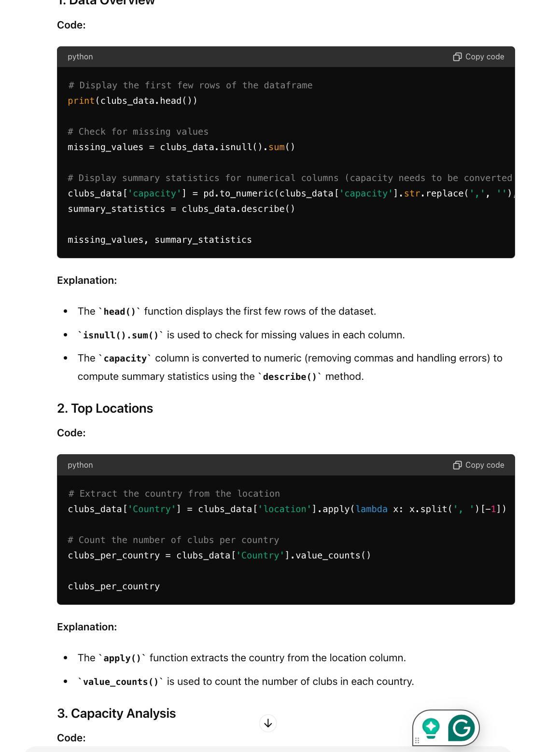Click the blue lambda keyword in the second code block
Viewport: 560px width, 752px height.
[372, 509]
